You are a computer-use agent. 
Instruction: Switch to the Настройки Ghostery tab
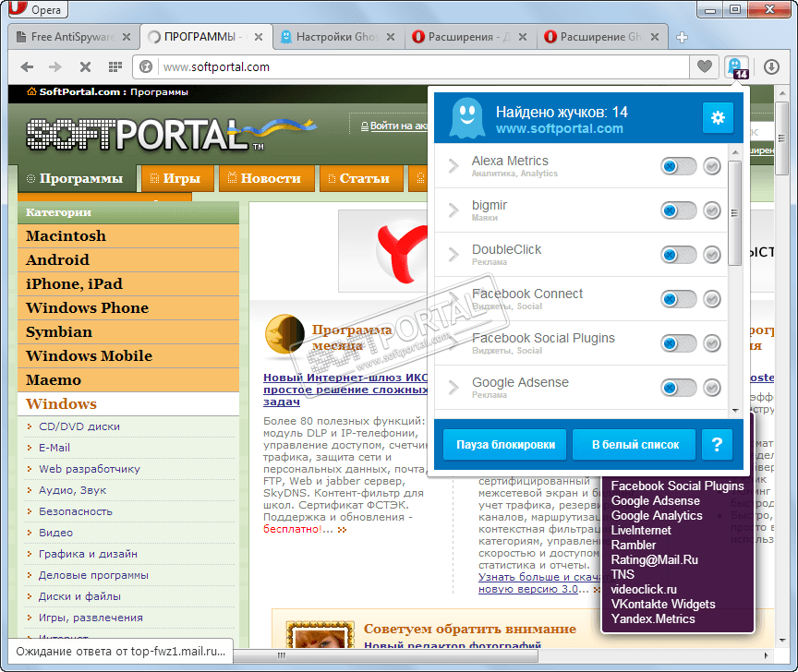pos(338,37)
